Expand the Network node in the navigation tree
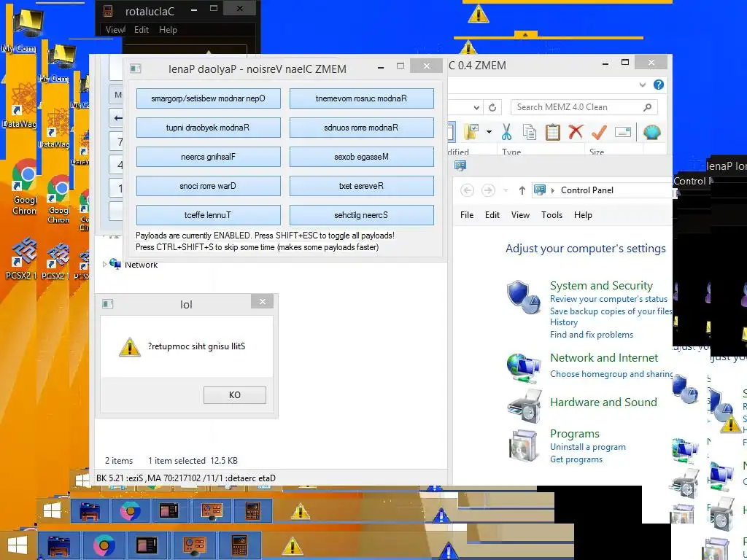This screenshot has width=747, height=560. pos(104,264)
